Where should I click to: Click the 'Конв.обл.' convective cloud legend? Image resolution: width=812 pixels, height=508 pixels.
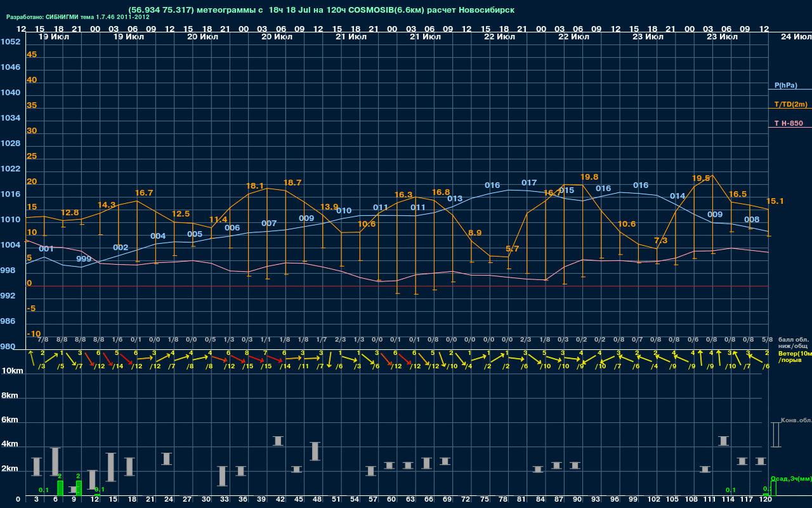point(796,420)
